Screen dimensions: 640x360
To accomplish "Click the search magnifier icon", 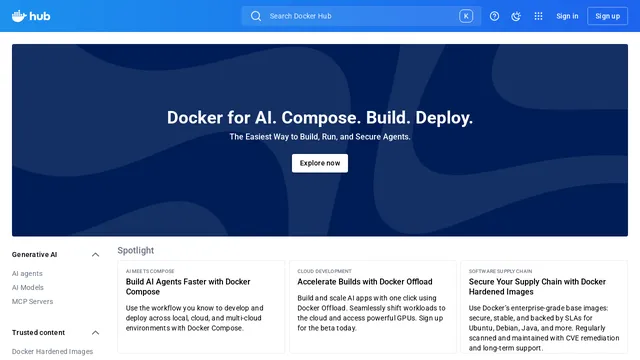I will click(256, 16).
